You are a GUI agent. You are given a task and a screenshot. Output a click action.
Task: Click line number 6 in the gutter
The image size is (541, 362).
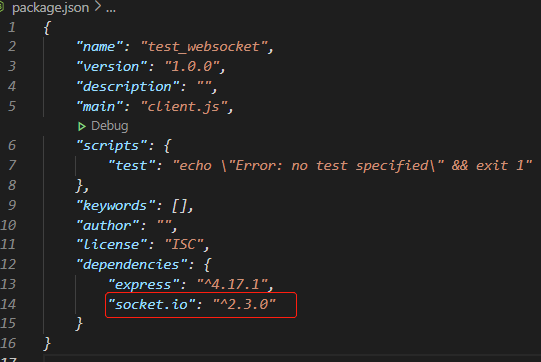point(12,145)
